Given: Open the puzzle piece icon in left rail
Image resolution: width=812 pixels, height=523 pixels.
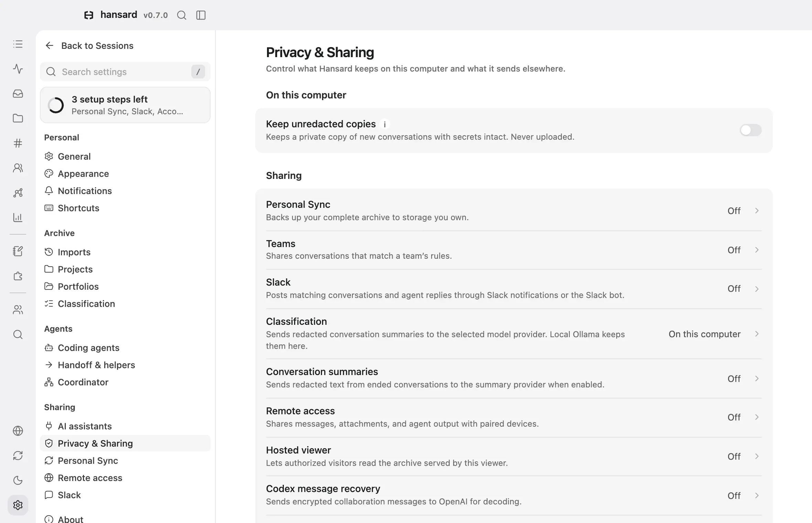Looking at the screenshot, I should [18, 276].
